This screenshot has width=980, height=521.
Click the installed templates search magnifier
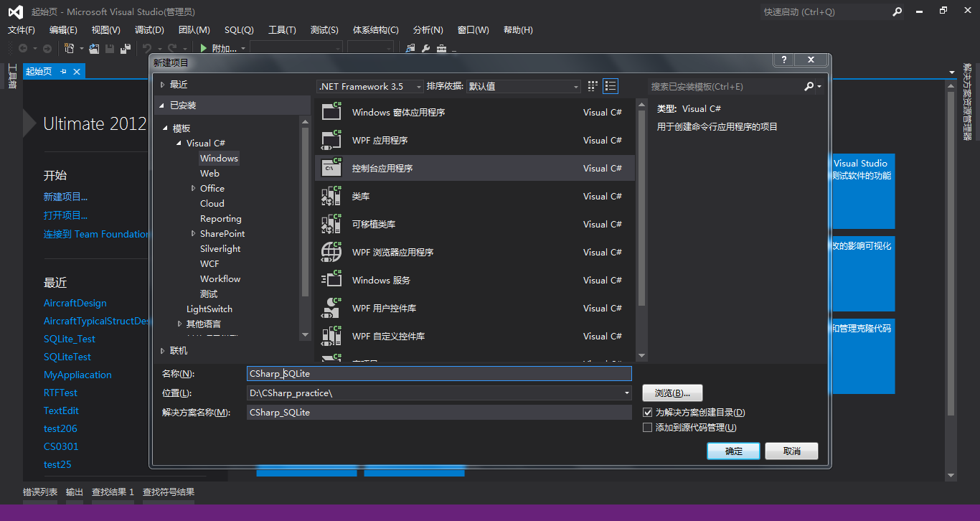coord(809,86)
